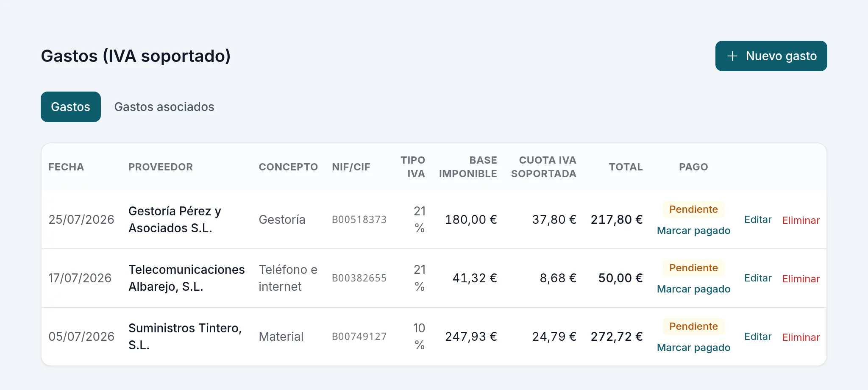Click the BASE IMPONIBLE column header
Image resolution: width=868 pixels, height=390 pixels.
[468, 167]
